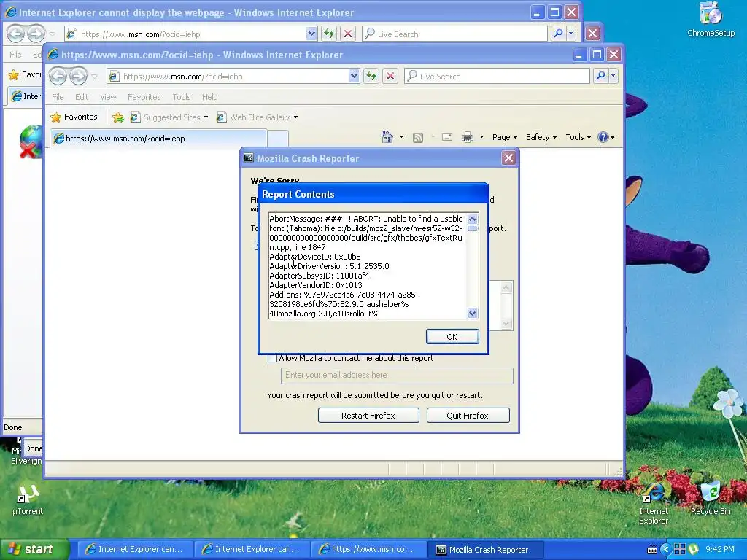The height and width of the screenshot is (560, 747).
Task: Open Suggested Sites dropdown
Action: [x=169, y=117]
